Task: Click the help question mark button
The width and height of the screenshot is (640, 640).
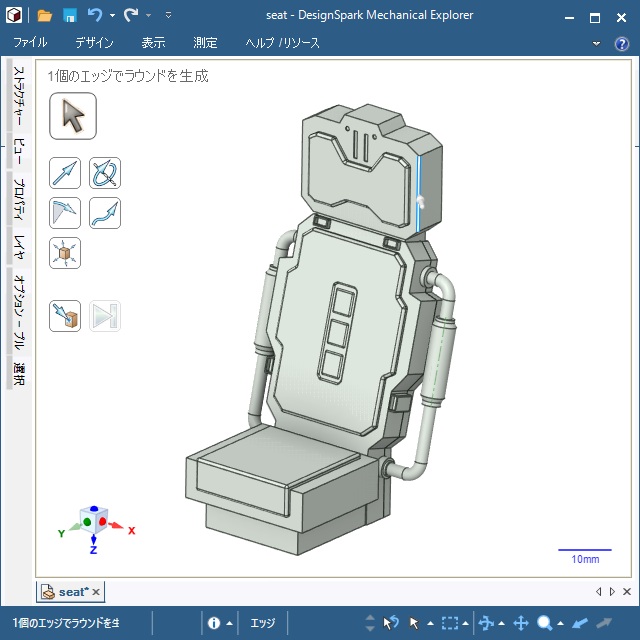Action: tap(621, 44)
